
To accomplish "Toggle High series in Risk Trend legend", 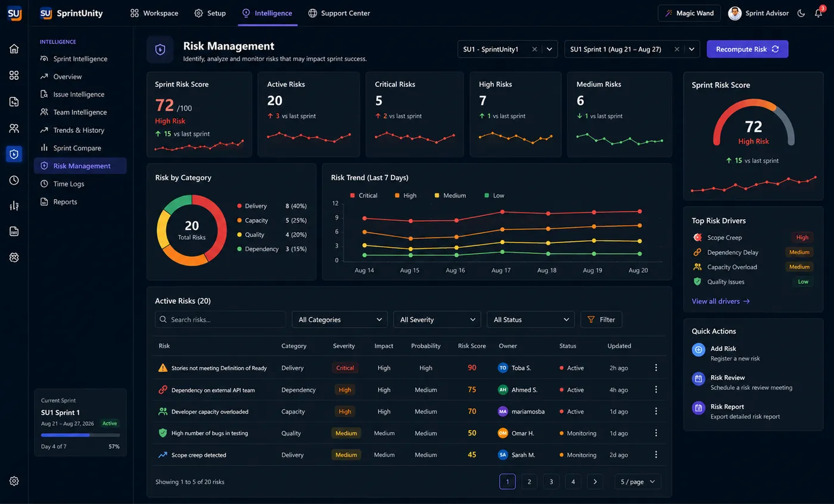I will click(x=406, y=195).
